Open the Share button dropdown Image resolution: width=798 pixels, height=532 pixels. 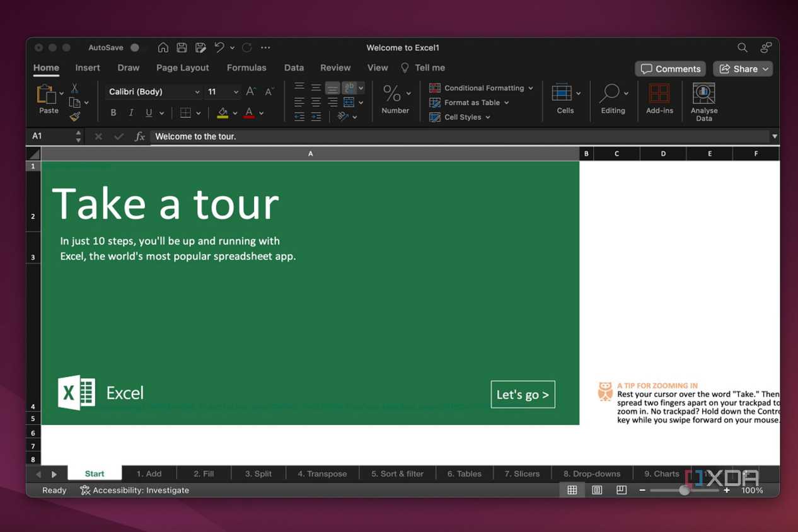[766, 69]
